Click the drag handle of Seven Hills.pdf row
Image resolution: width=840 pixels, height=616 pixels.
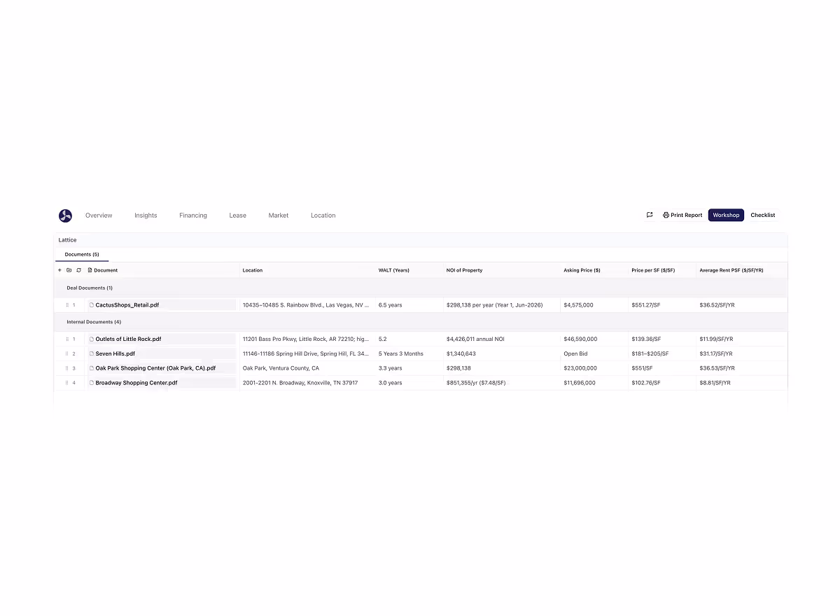(67, 353)
